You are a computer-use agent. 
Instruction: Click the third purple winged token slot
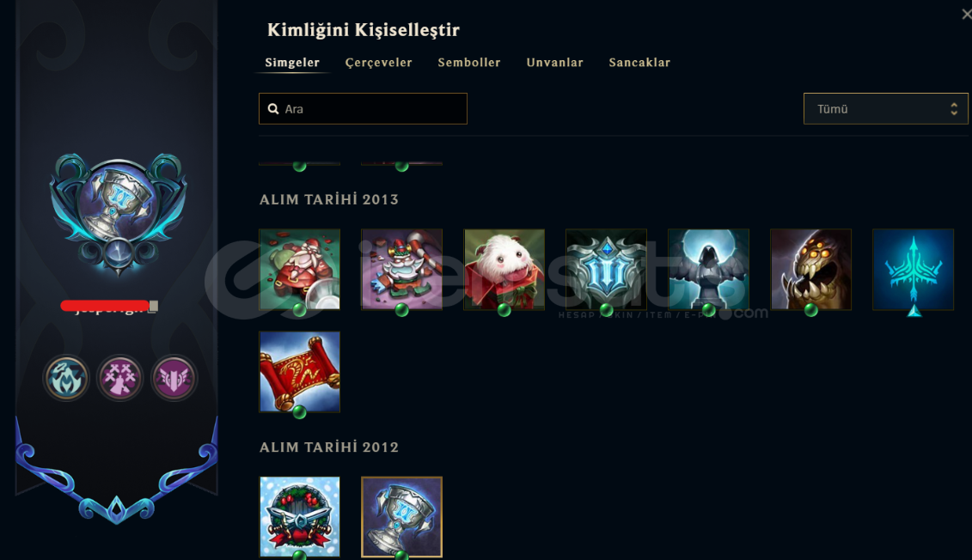click(174, 378)
